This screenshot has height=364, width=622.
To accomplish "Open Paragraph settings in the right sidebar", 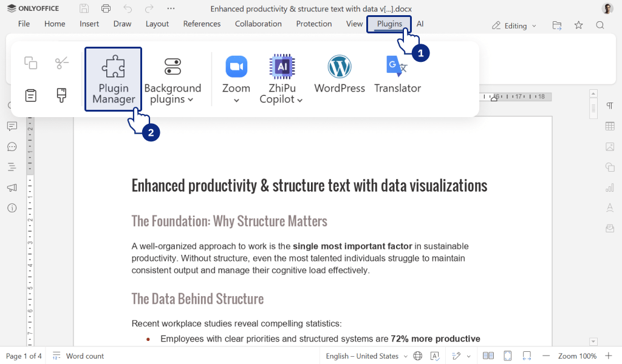I will 610,104.
